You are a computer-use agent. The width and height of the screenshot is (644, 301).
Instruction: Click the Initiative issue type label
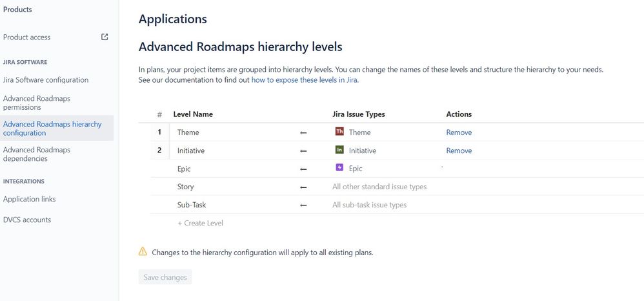click(x=363, y=150)
